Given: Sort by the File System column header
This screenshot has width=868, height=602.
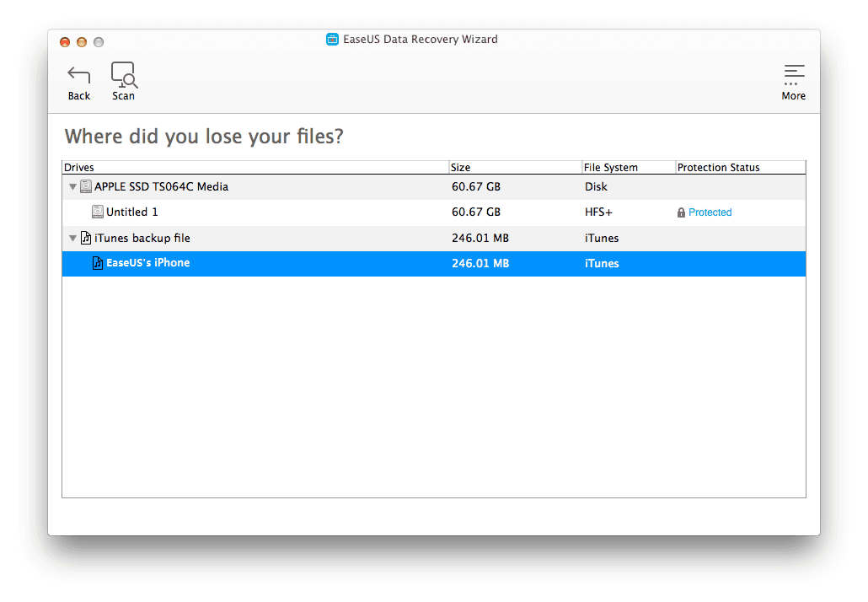Looking at the screenshot, I should [629, 167].
